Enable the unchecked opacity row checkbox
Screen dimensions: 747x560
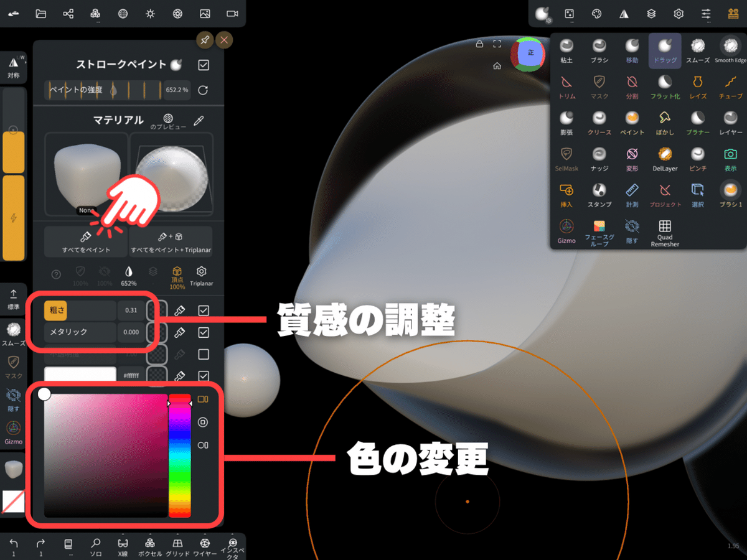tap(203, 354)
